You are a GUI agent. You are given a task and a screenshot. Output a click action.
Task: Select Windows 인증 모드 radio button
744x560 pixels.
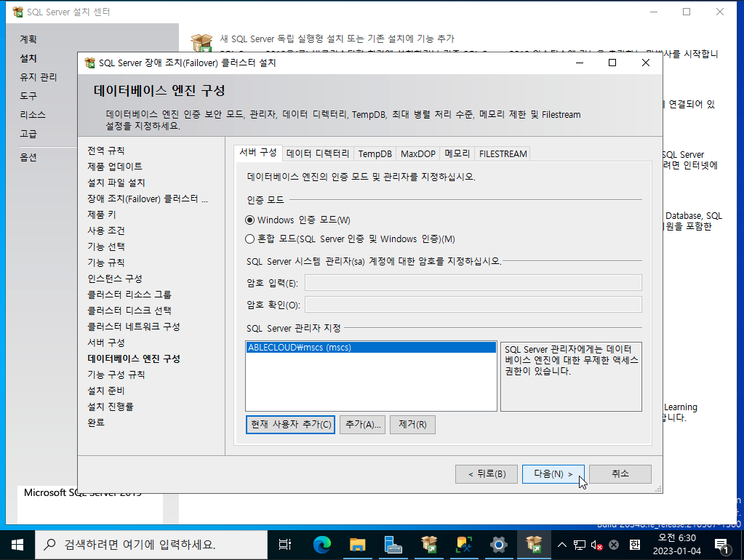pyautogui.click(x=249, y=220)
